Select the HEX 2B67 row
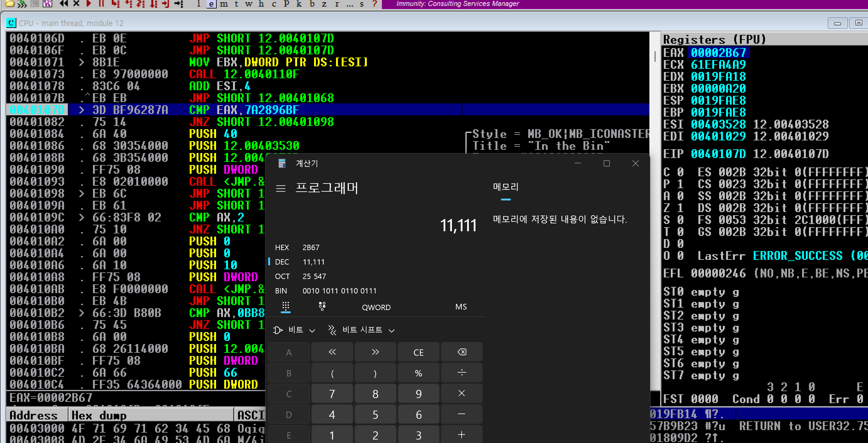 303,248
